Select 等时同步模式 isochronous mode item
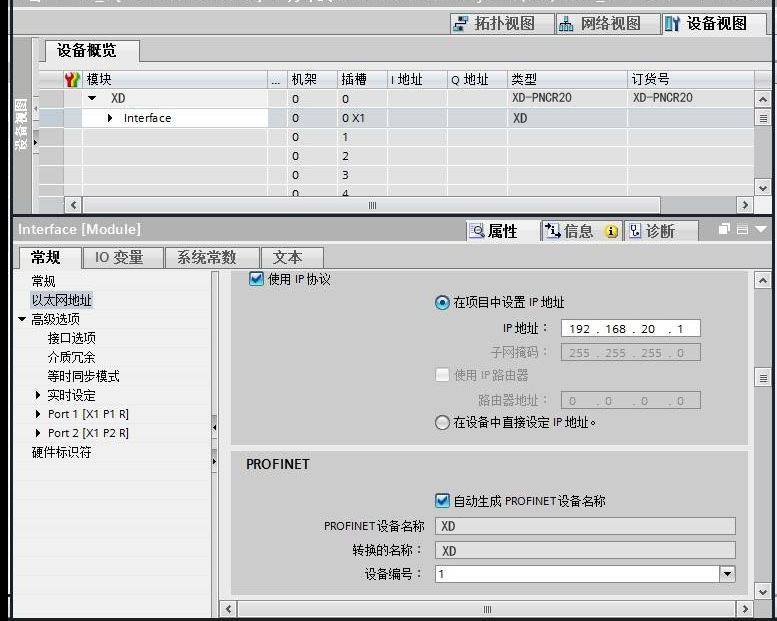Image resolution: width=777 pixels, height=621 pixels. pos(84,376)
